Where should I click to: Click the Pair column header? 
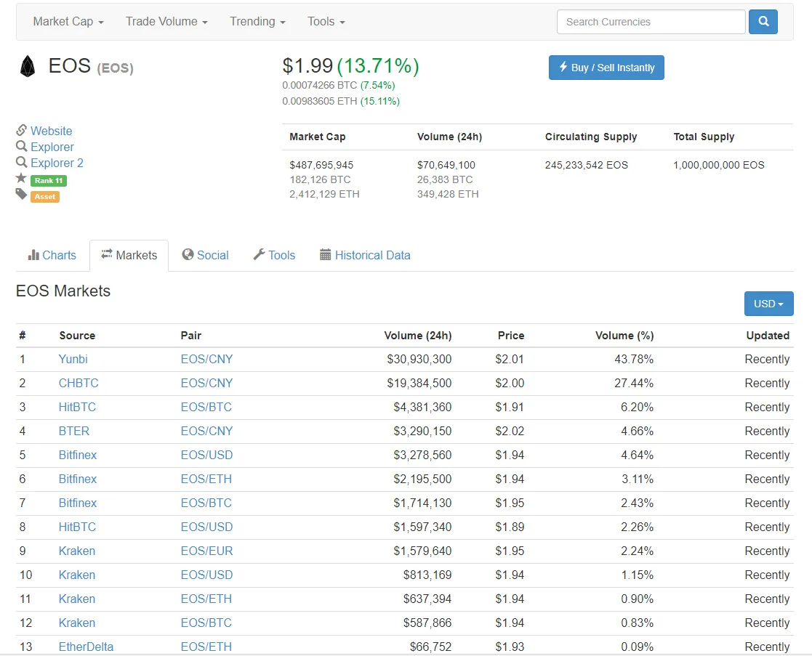(x=191, y=335)
